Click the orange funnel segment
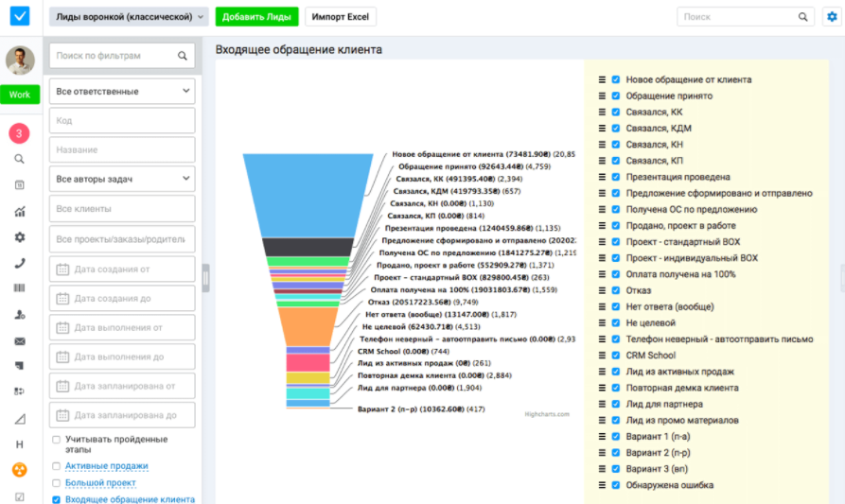 tap(308, 326)
